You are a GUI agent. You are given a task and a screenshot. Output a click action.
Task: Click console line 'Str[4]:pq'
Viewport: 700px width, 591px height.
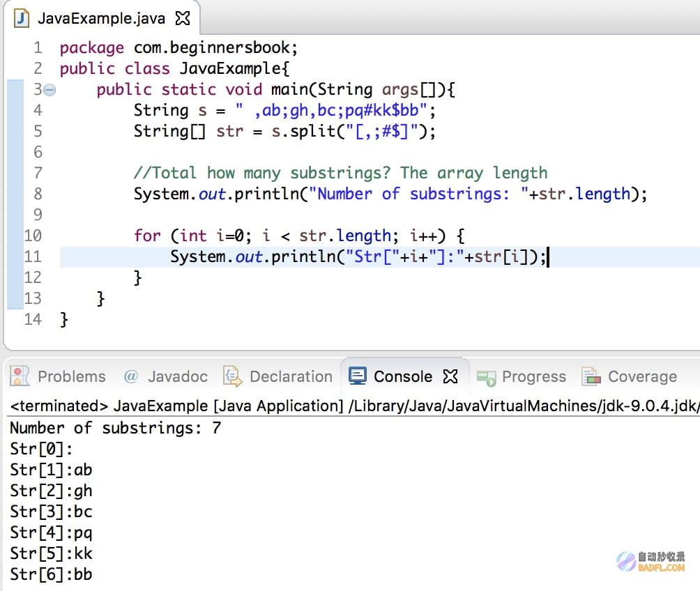(51, 532)
